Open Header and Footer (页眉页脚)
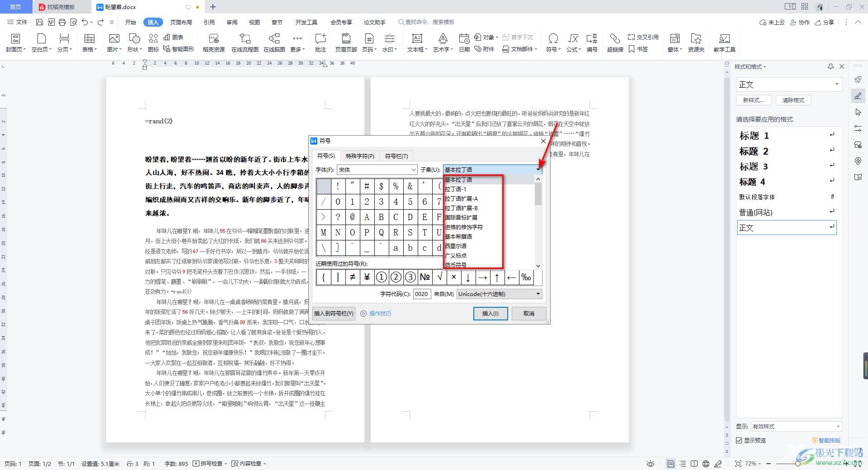Image resolution: width=868 pixels, height=470 pixels. pos(346,43)
